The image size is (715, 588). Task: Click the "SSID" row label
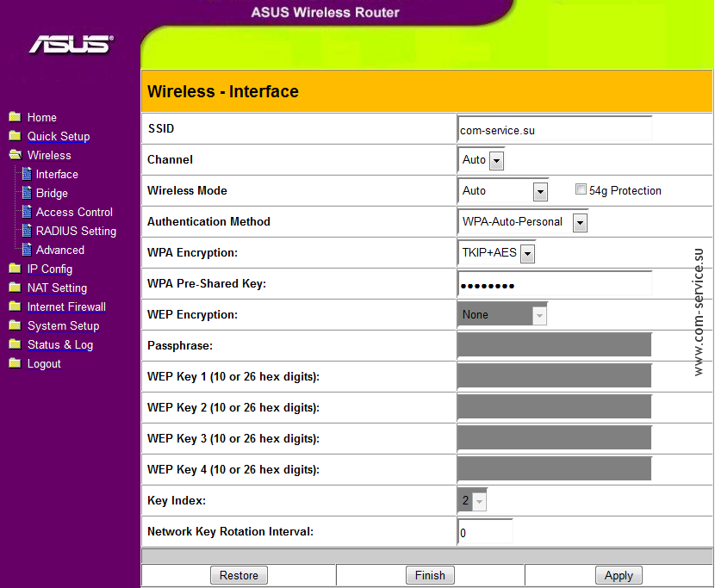(161, 128)
